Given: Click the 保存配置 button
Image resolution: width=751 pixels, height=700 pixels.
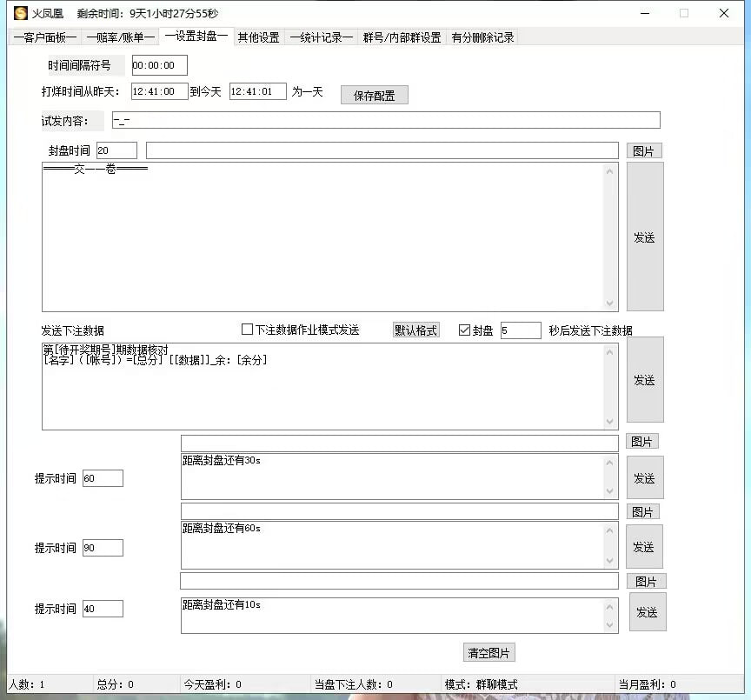Looking at the screenshot, I should coord(374,96).
